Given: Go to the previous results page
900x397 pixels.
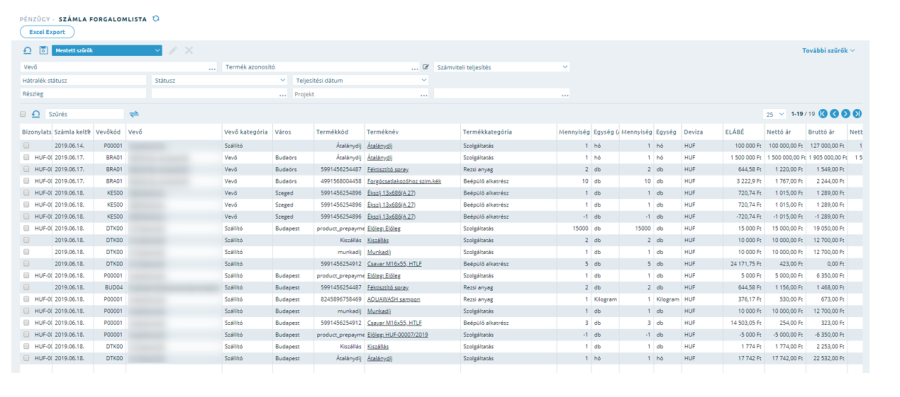Looking at the screenshot, I should [x=835, y=114].
